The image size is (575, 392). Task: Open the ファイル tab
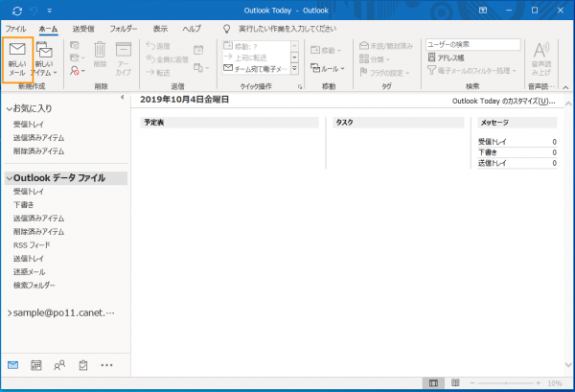click(15, 29)
